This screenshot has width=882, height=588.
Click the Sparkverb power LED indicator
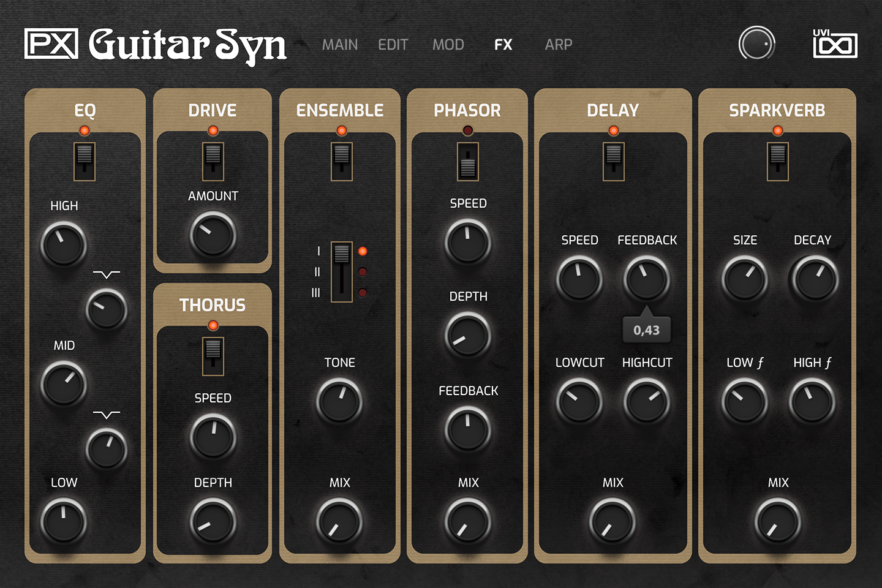[778, 130]
